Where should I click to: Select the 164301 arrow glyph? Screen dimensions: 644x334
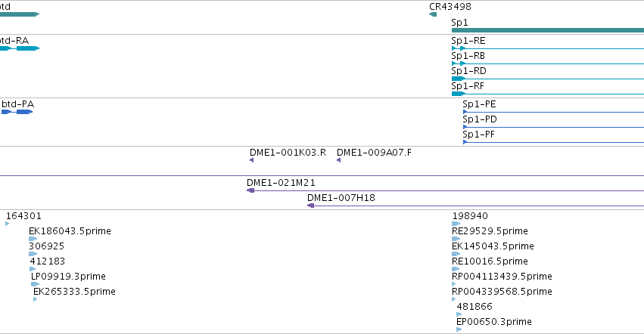click(x=8, y=224)
